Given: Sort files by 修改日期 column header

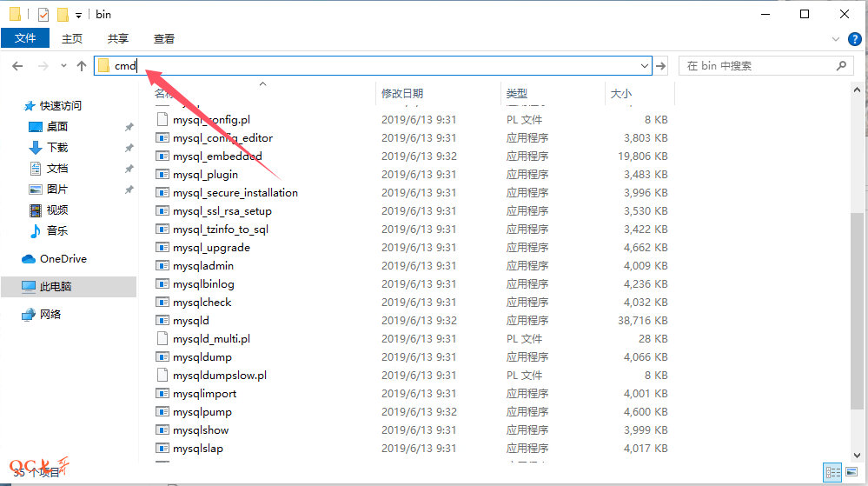Looking at the screenshot, I should [x=402, y=93].
